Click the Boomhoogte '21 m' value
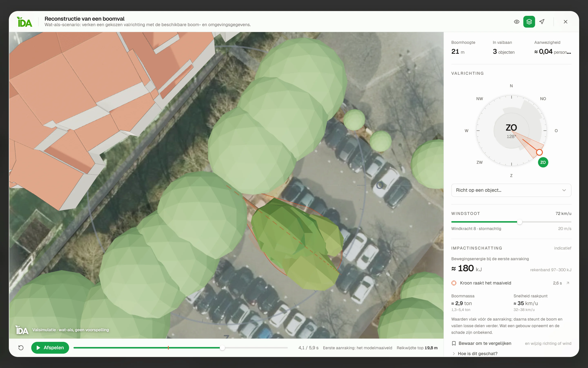The width and height of the screenshot is (588, 368). [458, 52]
